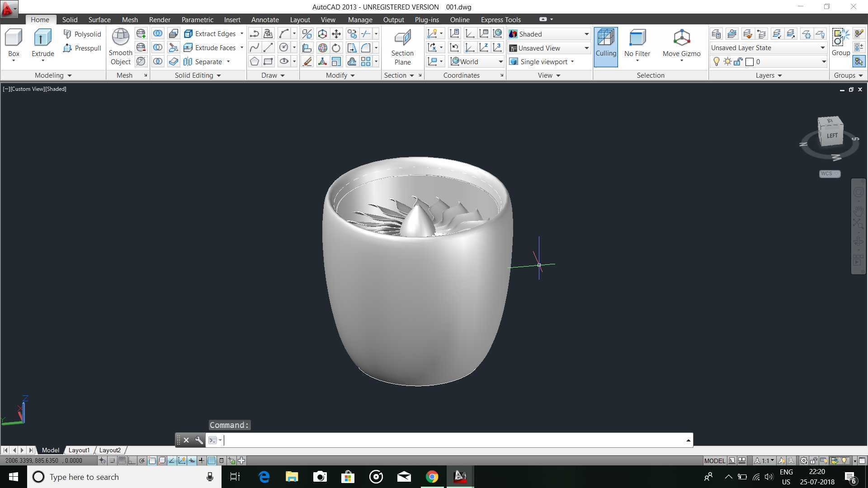Apply Smooth Object to mesh
This screenshot has width=868, height=488.
(x=120, y=47)
